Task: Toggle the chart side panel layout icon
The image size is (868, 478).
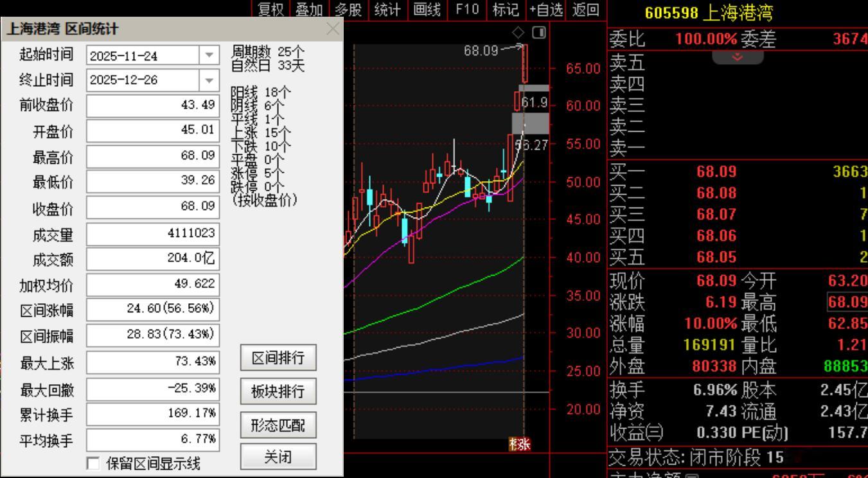Action: (x=539, y=32)
